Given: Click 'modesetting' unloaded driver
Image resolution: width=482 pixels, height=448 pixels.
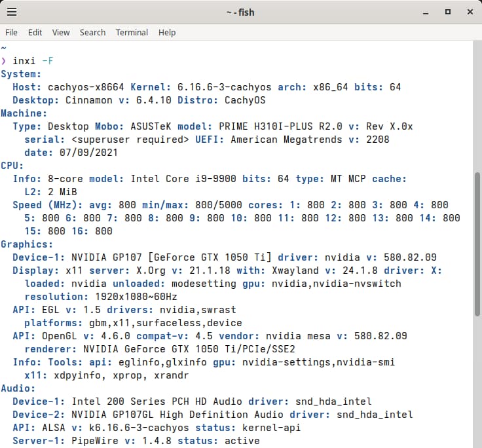Looking at the screenshot, I should coord(204,284).
